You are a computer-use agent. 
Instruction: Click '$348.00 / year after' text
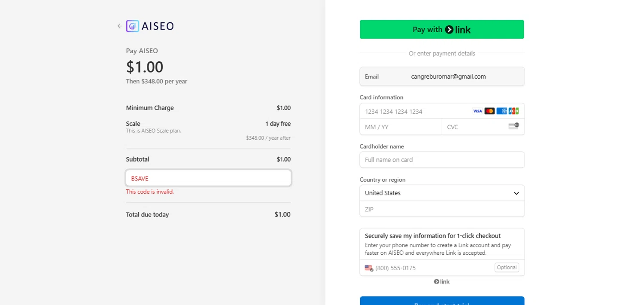click(268, 138)
